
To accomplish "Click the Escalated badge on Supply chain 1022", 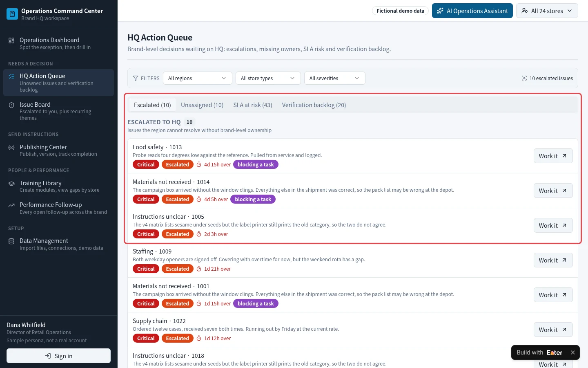I will coord(177,338).
